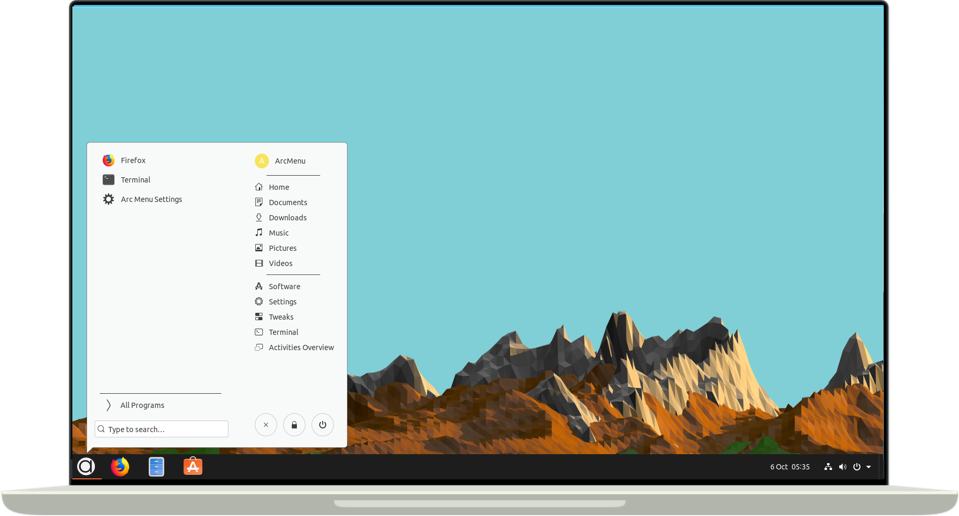The image size is (959, 516).
Task: Open the system menu dropdown arrow
Action: pos(868,467)
